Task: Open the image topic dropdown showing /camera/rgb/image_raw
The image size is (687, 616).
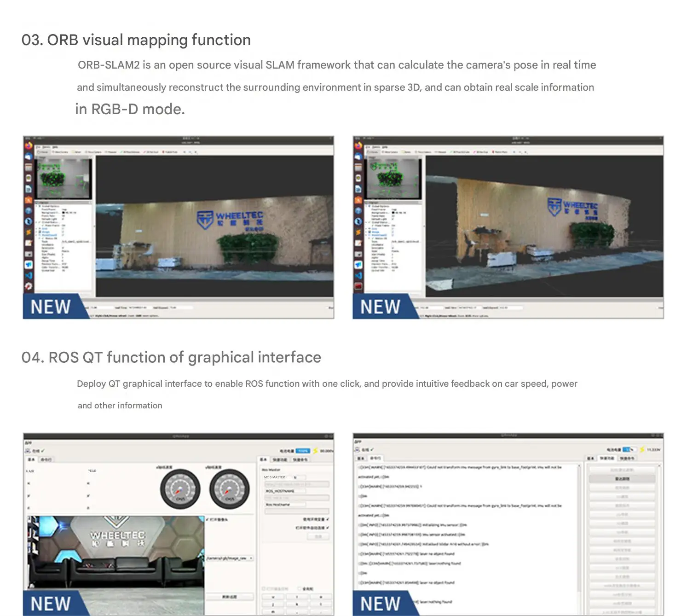Action: pos(230,558)
